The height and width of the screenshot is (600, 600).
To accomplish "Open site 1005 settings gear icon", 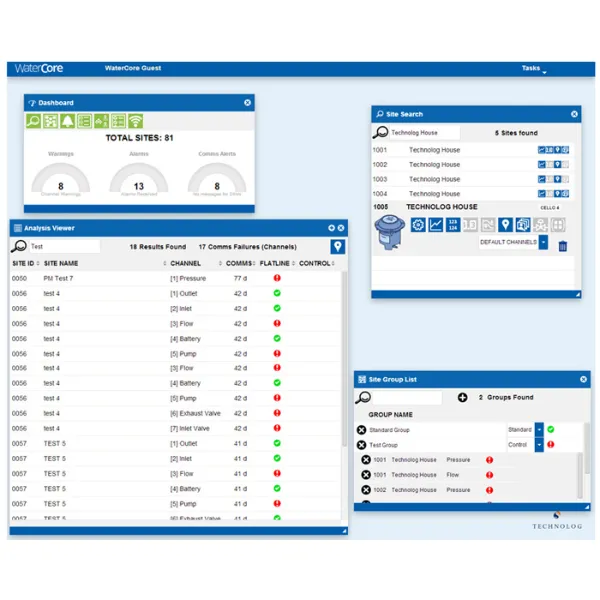I will pos(419,225).
